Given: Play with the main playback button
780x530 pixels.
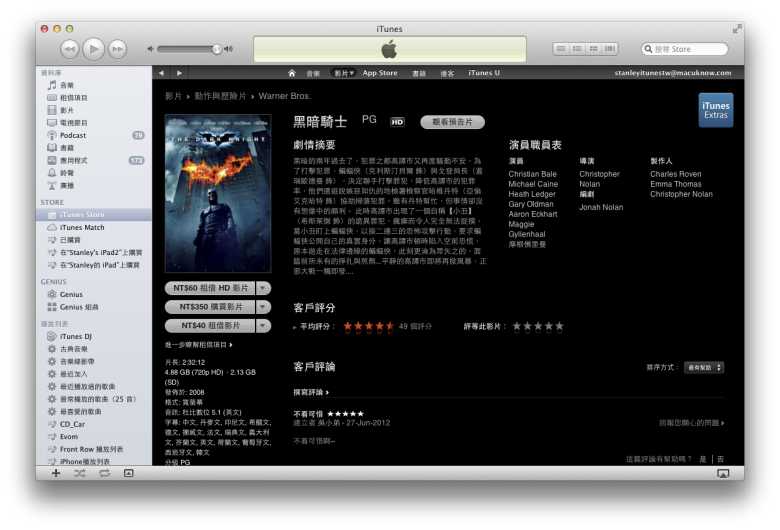Looking at the screenshot, I should click(94, 49).
